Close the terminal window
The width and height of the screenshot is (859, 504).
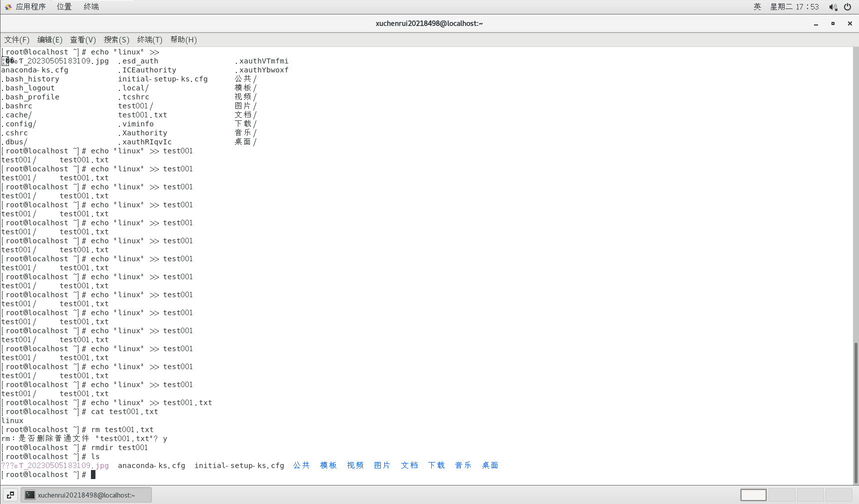[850, 23]
